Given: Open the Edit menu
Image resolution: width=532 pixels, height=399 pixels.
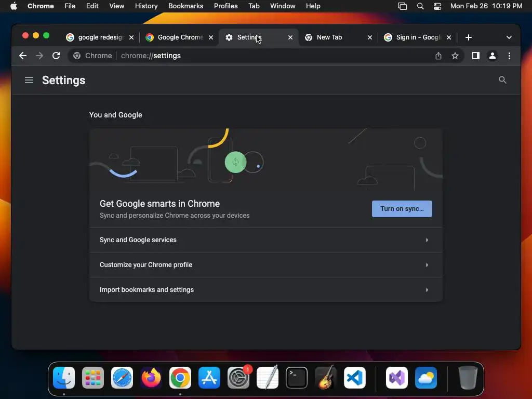Looking at the screenshot, I should [92, 6].
